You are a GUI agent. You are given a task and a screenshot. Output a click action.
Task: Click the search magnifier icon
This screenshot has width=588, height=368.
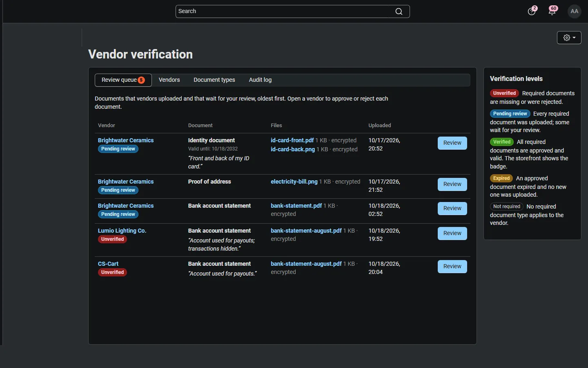(x=399, y=11)
